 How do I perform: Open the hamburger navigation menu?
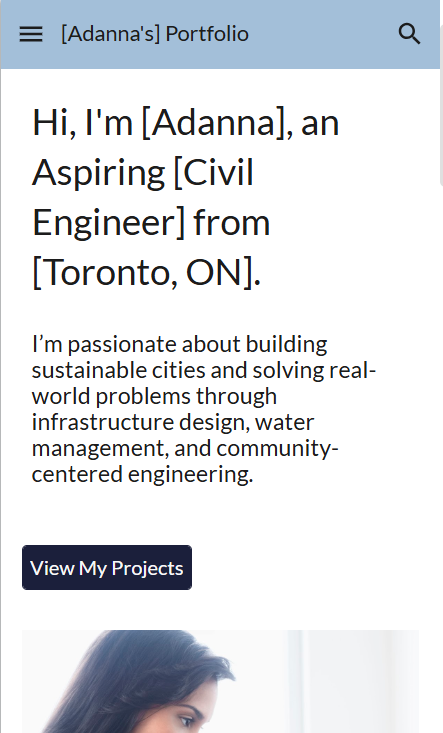(x=31, y=34)
